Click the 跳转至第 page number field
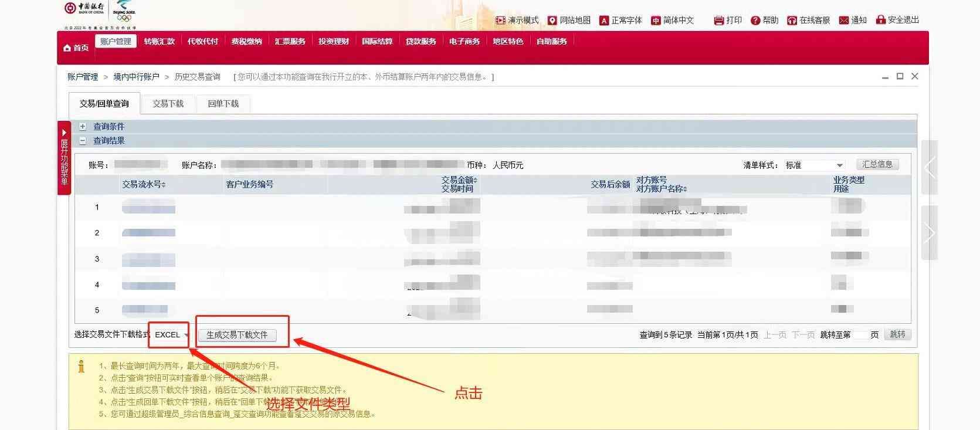The image size is (980, 430). tap(860, 335)
